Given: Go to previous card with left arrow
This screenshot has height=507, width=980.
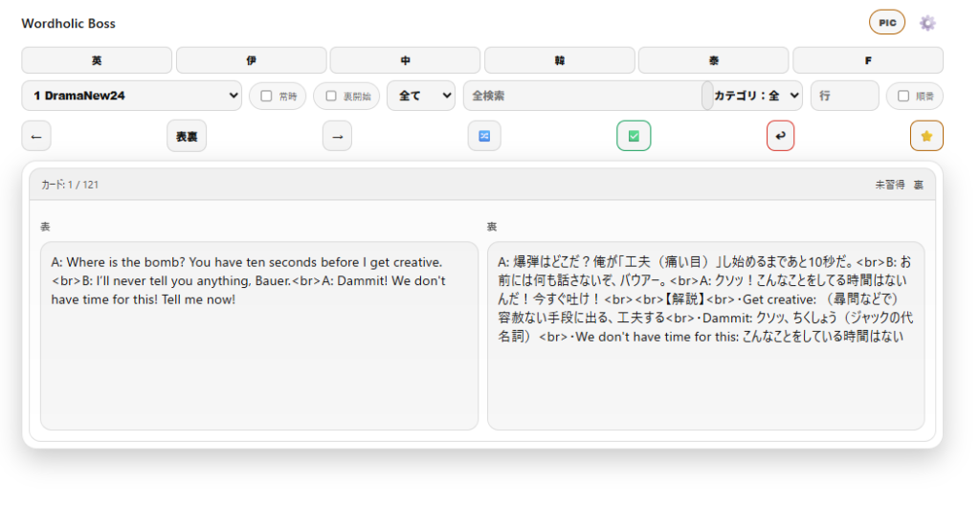Looking at the screenshot, I should click(x=36, y=136).
